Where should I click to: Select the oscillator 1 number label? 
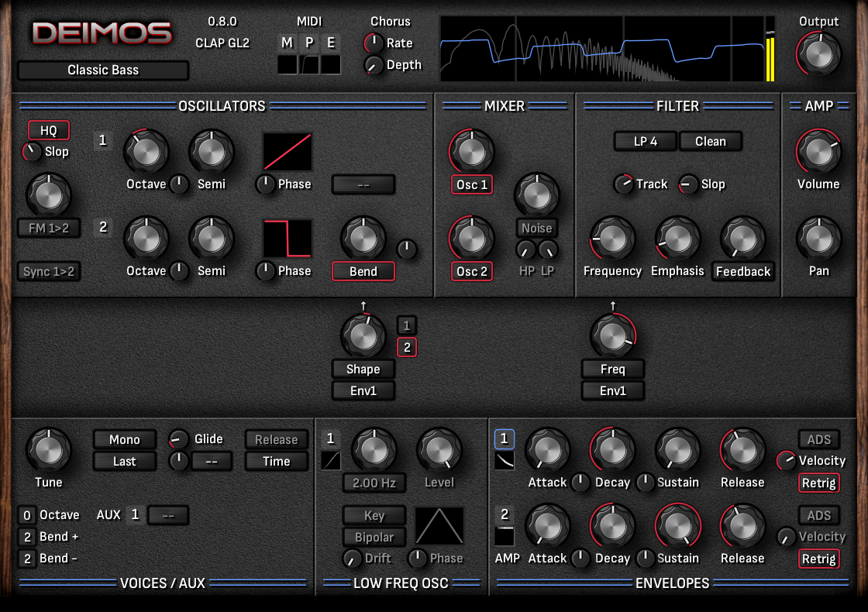102,140
